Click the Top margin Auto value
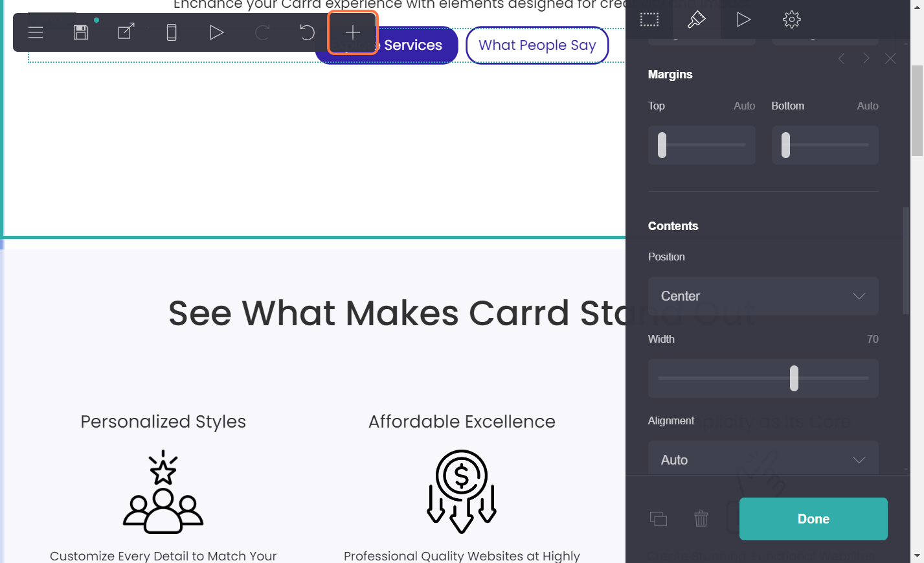 [x=744, y=106]
